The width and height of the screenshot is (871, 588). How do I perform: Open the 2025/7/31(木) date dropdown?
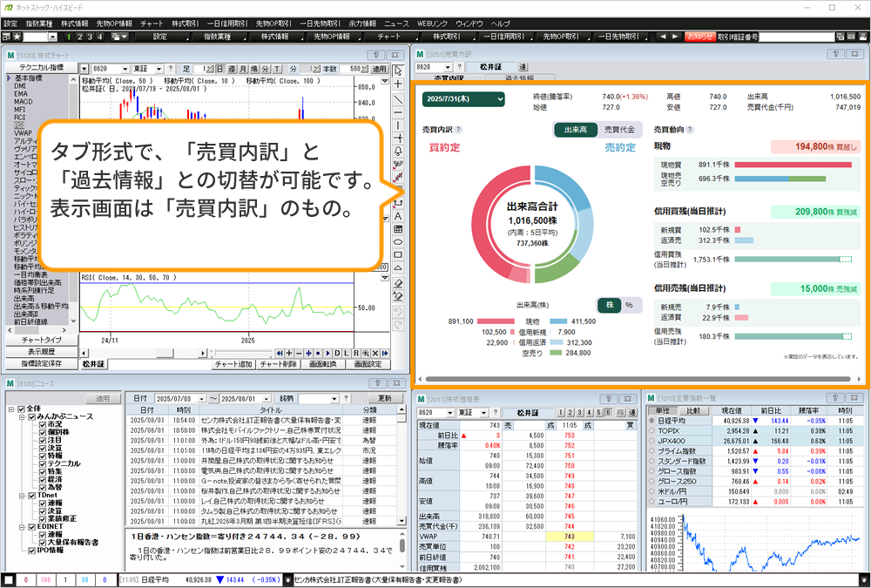click(x=463, y=99)
